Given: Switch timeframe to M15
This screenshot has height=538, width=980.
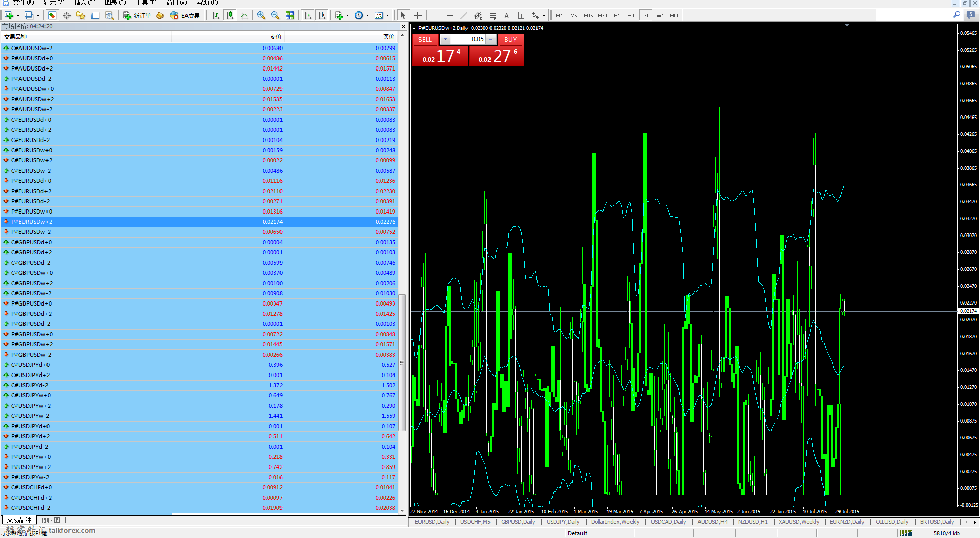Looking at the screenshot, I should 588,15.
